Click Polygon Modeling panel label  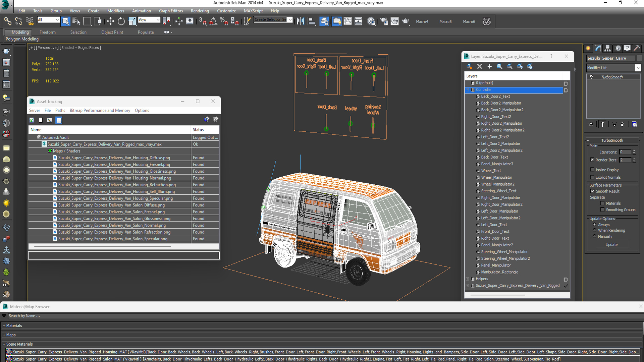coord(22,39)
